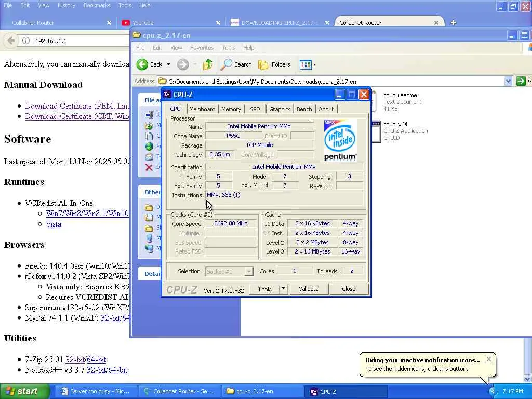Toggle the Folders pane button
The image size is (532, 399).
[274, 64]
